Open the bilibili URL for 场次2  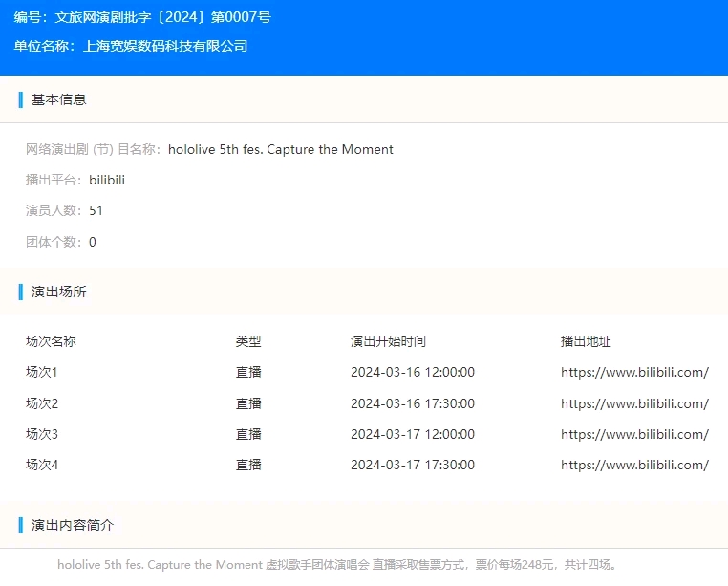(x=634, y=403)
